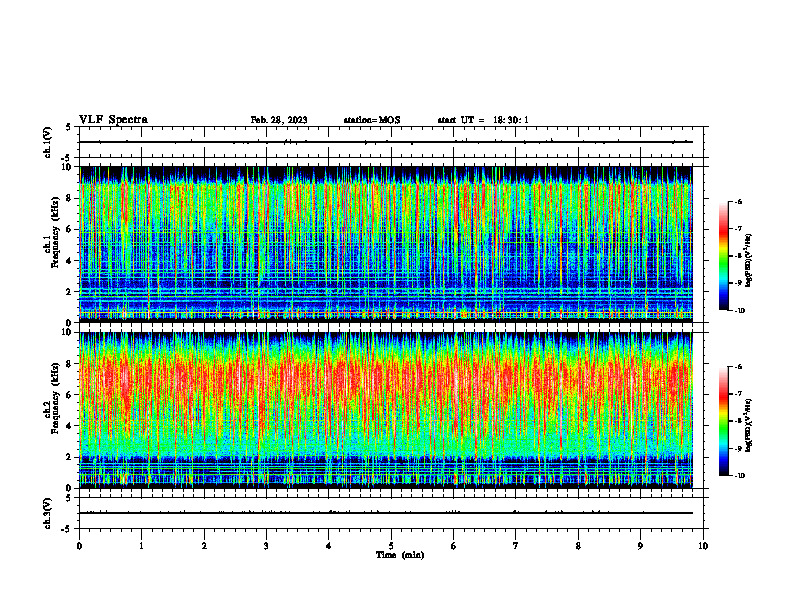Click time-axis tick label "0"
The width and height of the screenshot is (792, 612).
(x=79, y=546)
